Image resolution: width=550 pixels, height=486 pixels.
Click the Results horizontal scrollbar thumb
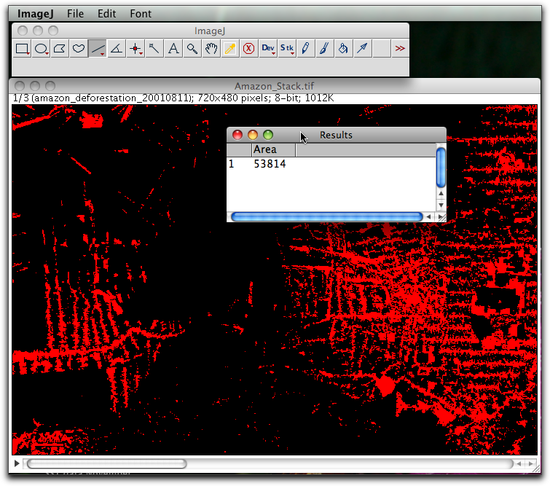[327, 217]
